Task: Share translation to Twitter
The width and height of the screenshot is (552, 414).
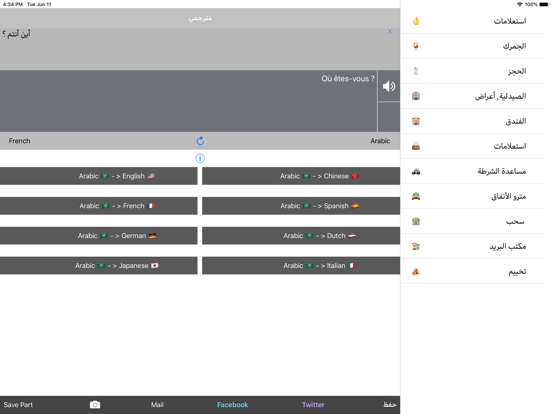Action: (x=313, y=405)
